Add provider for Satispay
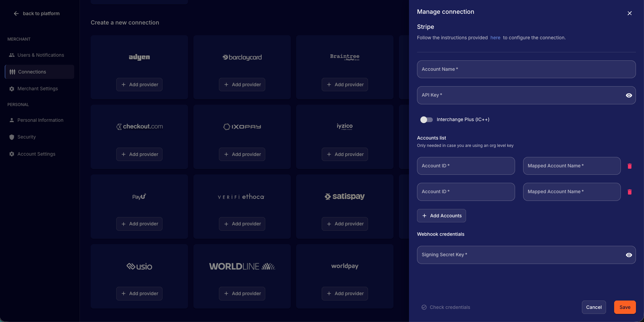Screen dimensions: 644x322 pyautogui.click(x=345, y=224)
